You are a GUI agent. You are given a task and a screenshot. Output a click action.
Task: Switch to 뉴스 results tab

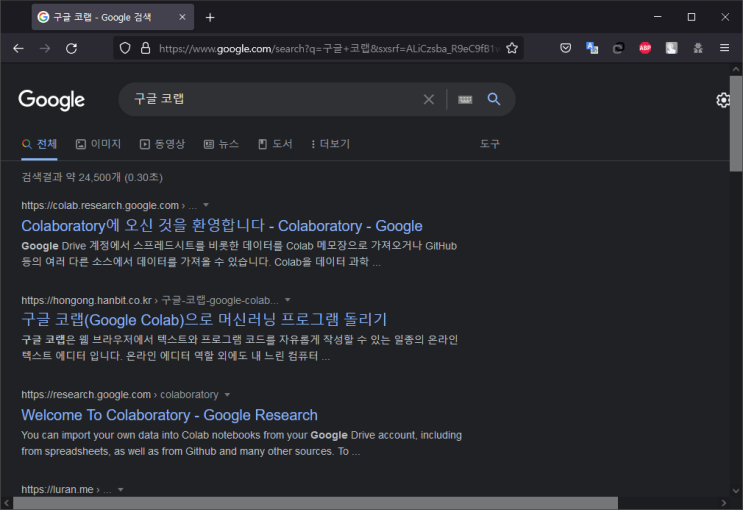[x=221, y=144]
